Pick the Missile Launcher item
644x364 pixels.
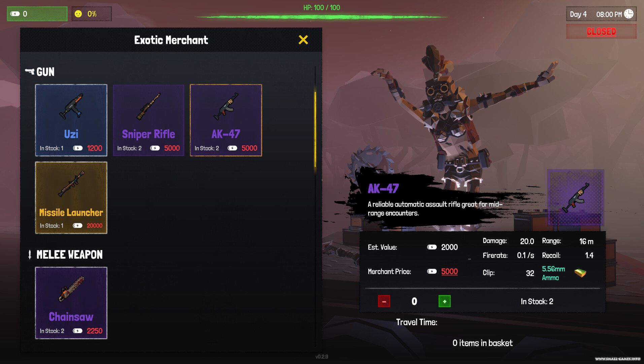[71, 198]
